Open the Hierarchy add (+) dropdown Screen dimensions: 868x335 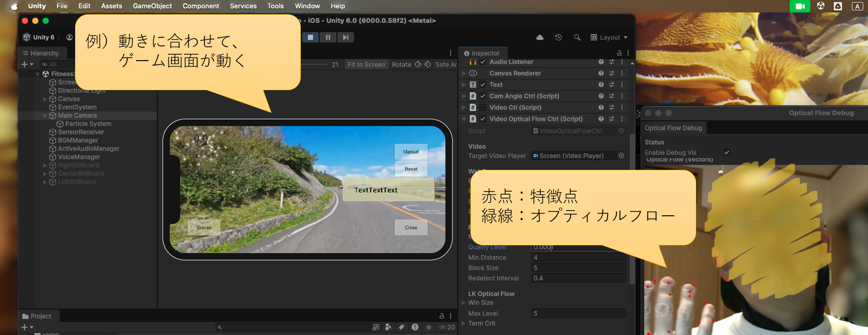27,64
